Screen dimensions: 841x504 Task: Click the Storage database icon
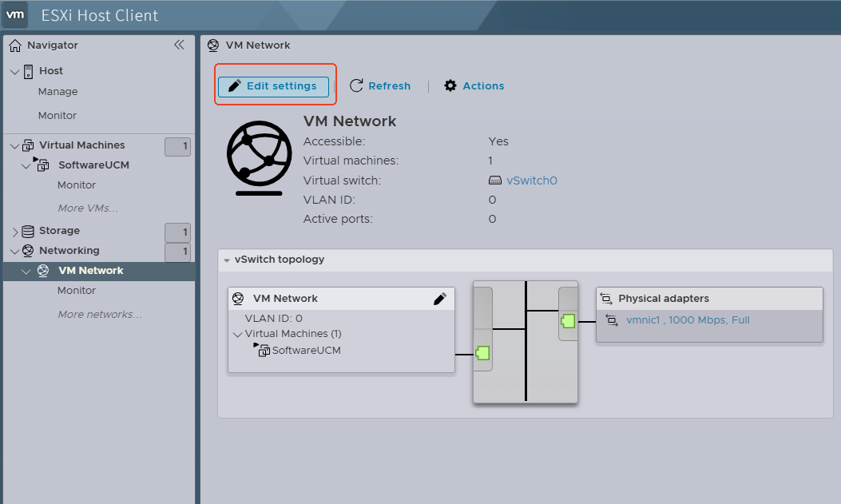(x=28, y=231)
